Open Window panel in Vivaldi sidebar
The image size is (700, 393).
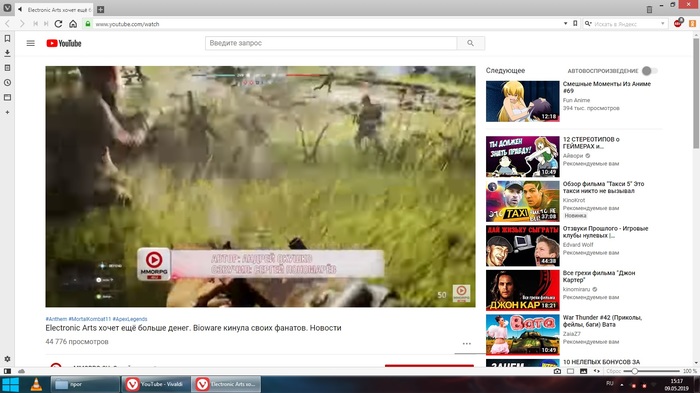click(7, 97)
